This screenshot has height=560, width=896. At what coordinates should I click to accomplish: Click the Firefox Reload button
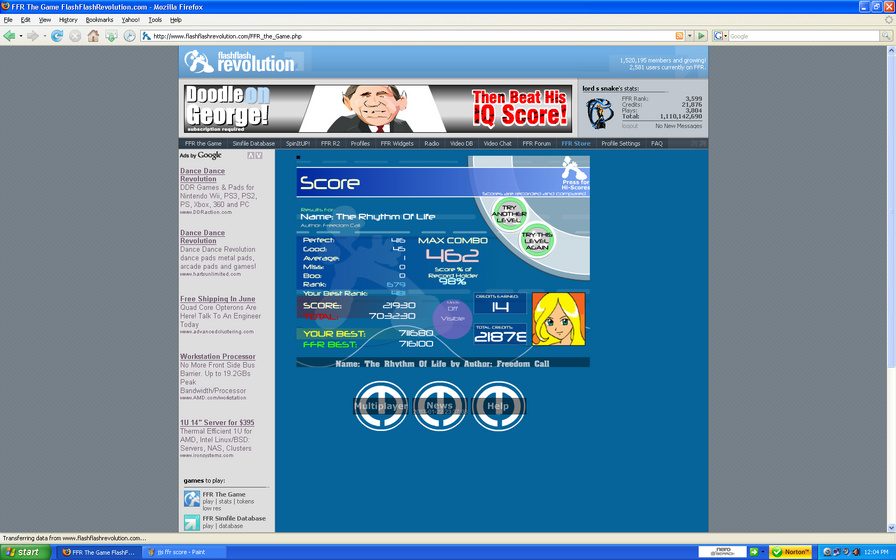tap(57, 36)
